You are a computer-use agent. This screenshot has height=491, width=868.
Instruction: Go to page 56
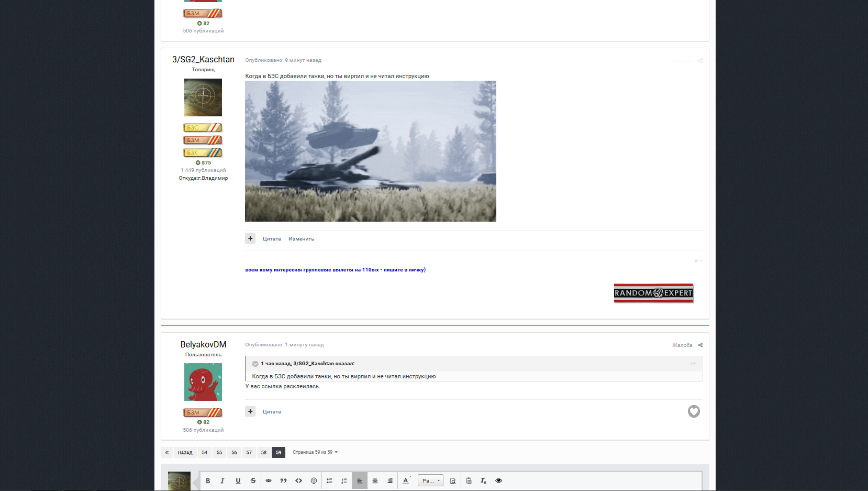pos(234,452)
